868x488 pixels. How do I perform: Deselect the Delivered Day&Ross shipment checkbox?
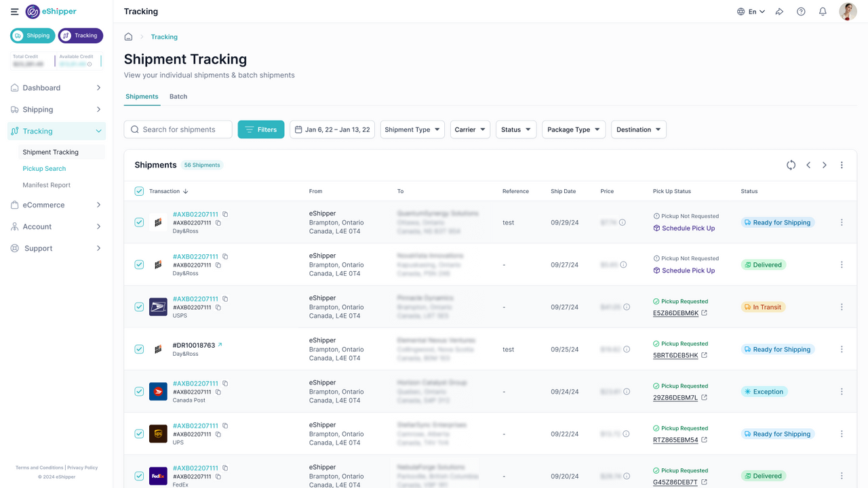coord(139,264)
